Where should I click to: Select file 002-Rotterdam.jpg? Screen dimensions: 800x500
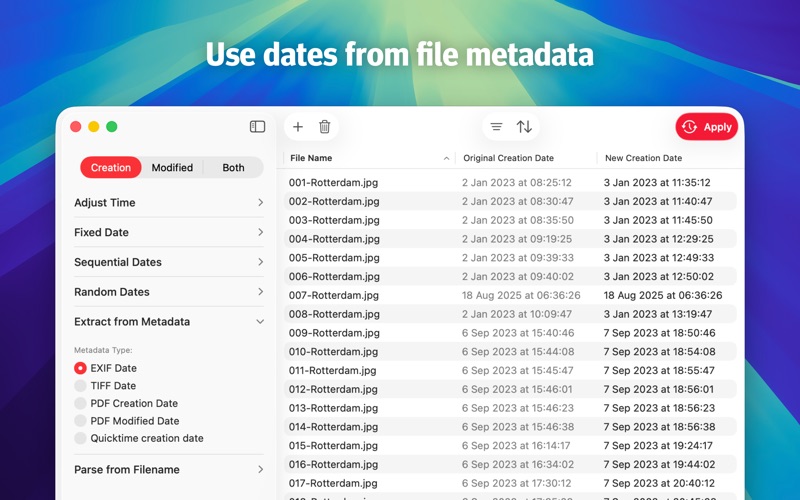tap(334, 201)
